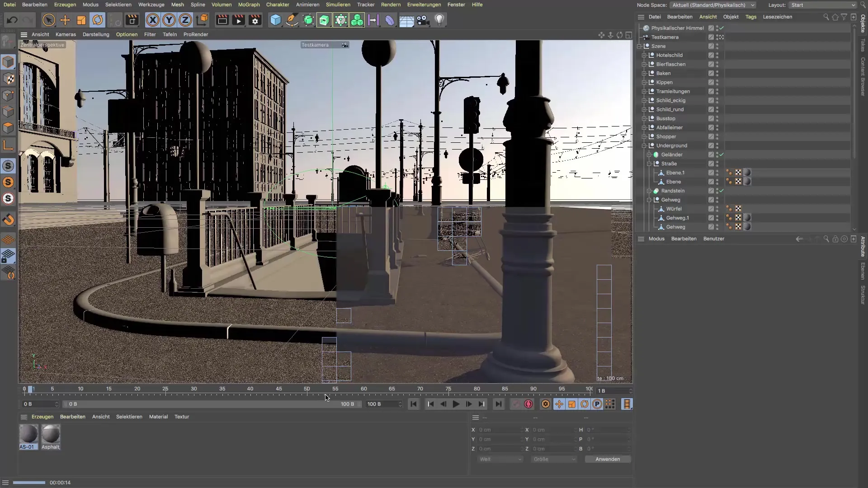Toggle Randstein enabled checkmark
This screenshot has width=868, height=488.
pyautogui.click(x=722, y=191)
